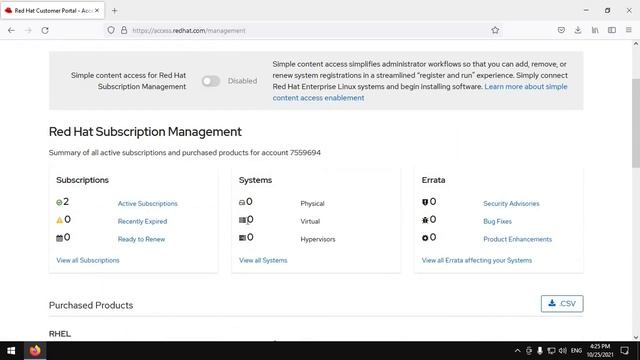
Task: Open the Downloads toolbar icon
Action: point(578,30)
